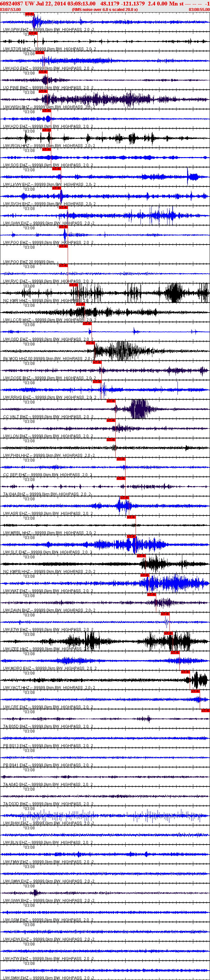Select the UW HOG EHZ station label
The image size is (210, 980).
click(x=48, y=68)
